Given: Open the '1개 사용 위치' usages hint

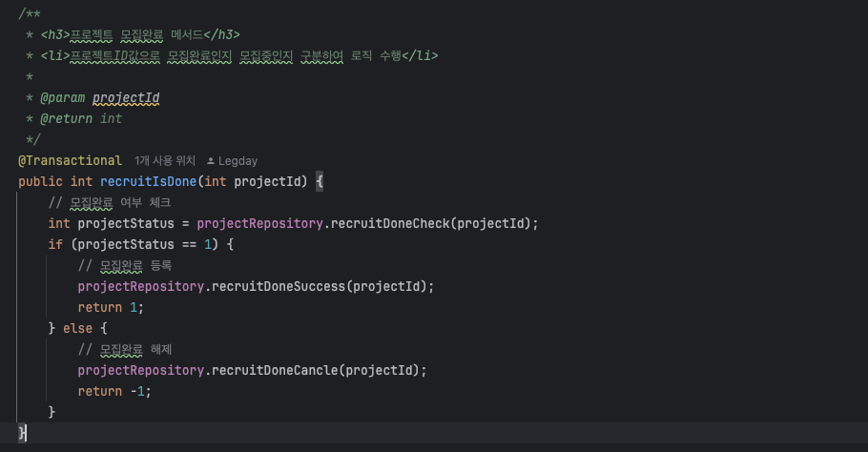Looking at the screenshot, I should [x=164, y=161].
